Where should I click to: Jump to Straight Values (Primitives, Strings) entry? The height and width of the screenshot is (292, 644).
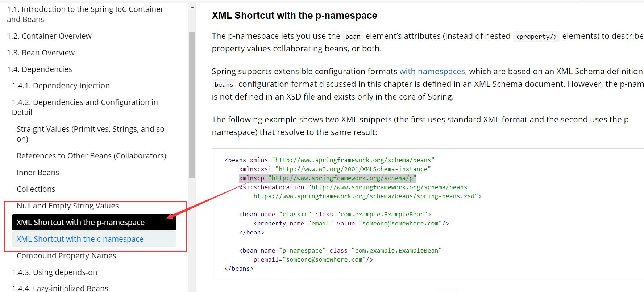(x=91, y=134)
